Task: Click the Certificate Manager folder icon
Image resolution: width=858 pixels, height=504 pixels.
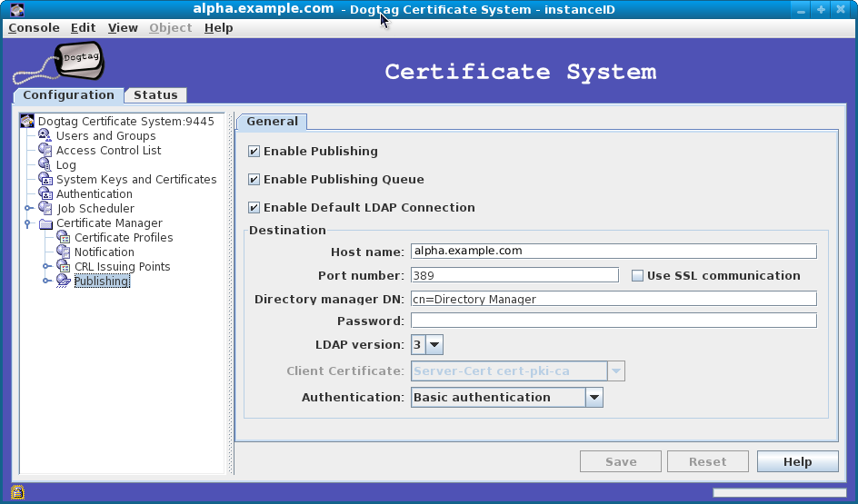Action: click(46, 223)
